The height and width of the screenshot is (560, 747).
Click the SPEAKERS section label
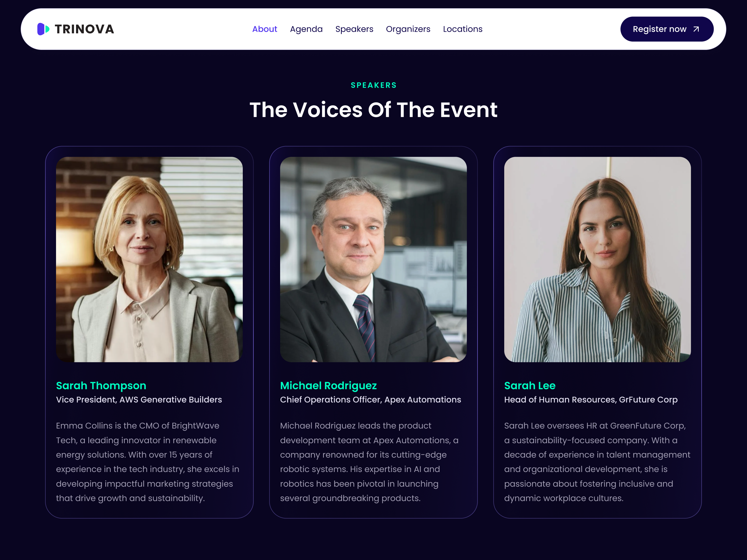pyautogui.click(x=373, y=85)
